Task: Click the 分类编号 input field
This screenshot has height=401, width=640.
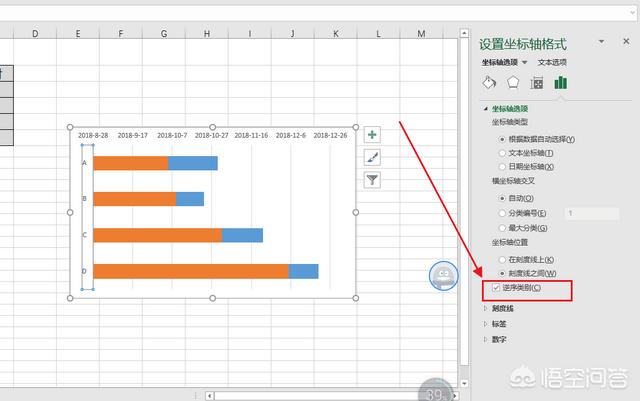Action: click(591, 213)
